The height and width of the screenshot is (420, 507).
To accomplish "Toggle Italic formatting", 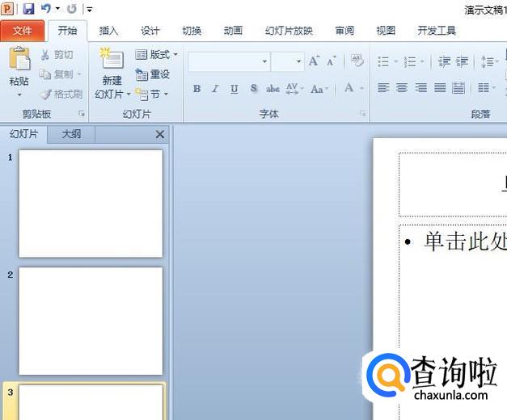I will (x=215, y=89).
